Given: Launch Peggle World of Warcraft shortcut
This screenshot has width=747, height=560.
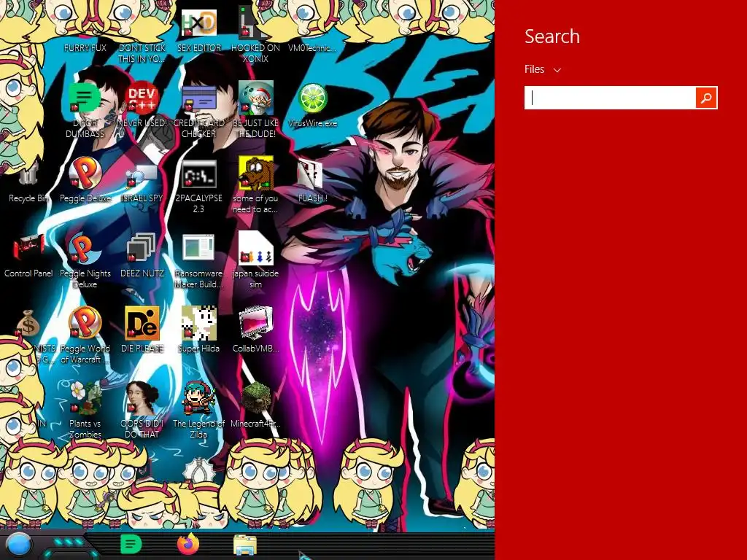Looking at the screenshot, I should click(x=85, y=323).
